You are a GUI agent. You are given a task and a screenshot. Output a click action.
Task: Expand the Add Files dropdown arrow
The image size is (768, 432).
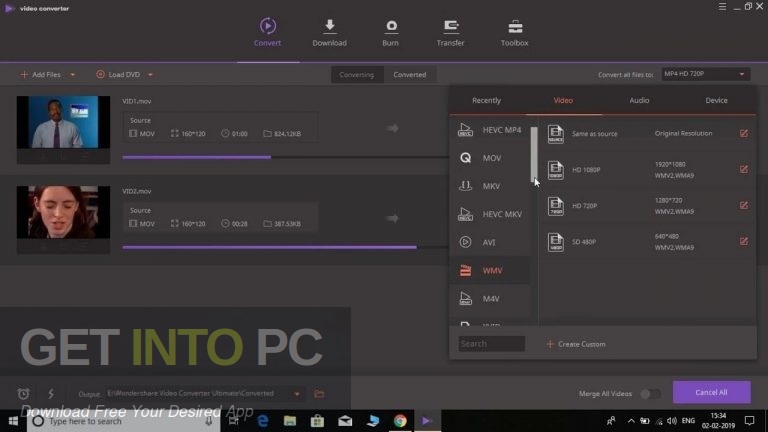(72, 75)
